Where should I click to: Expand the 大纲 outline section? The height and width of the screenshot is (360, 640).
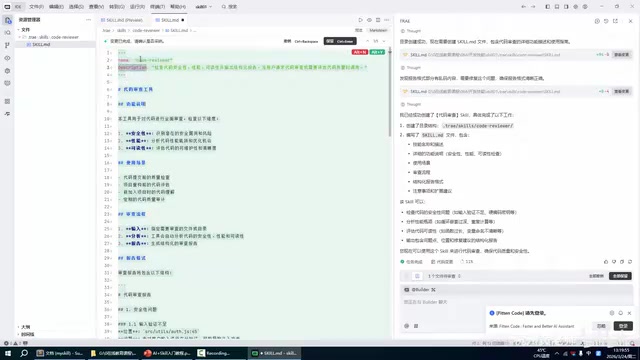24,327
